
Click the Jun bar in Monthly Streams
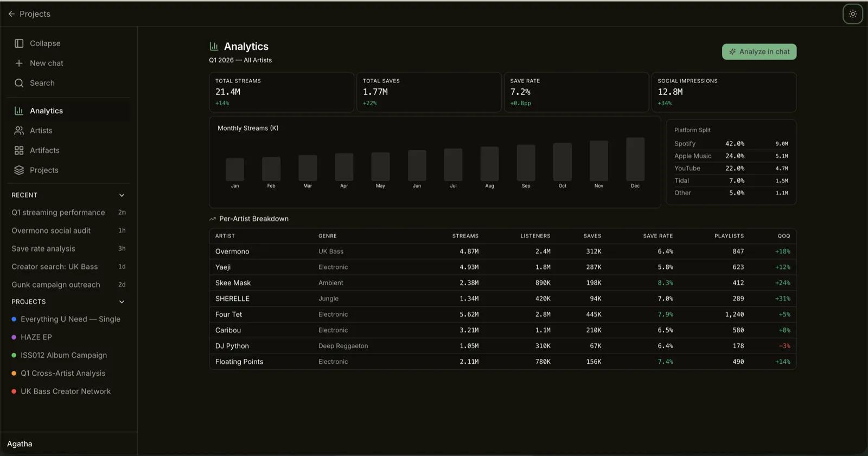[417, 166]
